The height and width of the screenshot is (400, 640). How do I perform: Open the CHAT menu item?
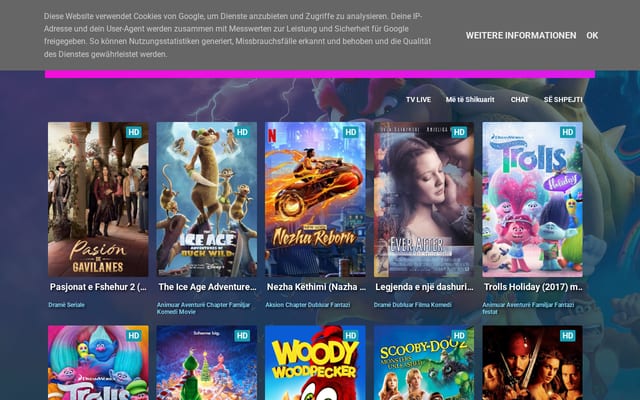[x=519, y=100]
